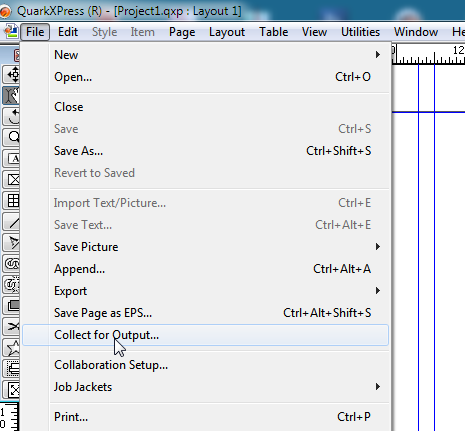Select the Scissors tool
The height and width of the screenshot is (431, 465).
pos(12,326)
